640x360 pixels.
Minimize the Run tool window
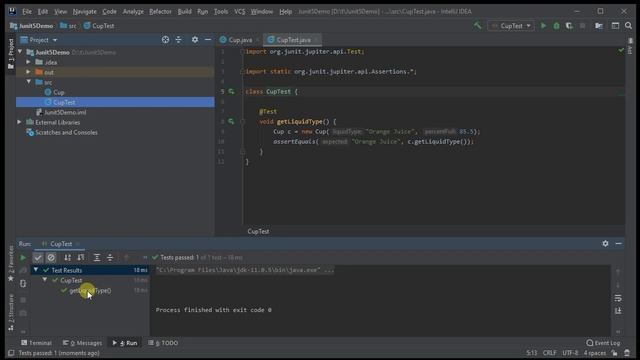point(619,243)
